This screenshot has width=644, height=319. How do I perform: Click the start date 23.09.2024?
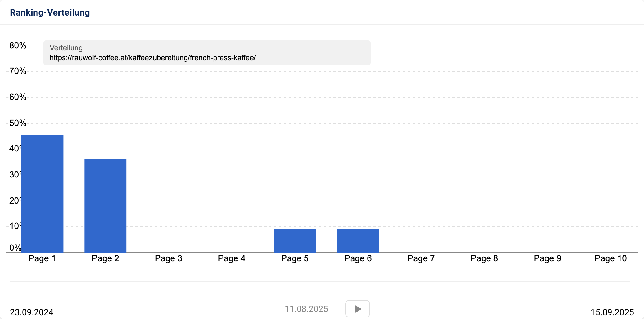click(31, 312)
